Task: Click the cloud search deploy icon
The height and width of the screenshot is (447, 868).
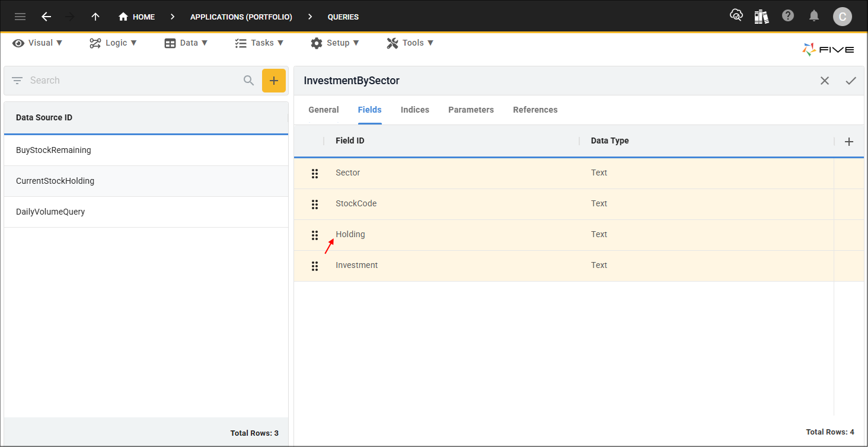Action: click(736, 15)
